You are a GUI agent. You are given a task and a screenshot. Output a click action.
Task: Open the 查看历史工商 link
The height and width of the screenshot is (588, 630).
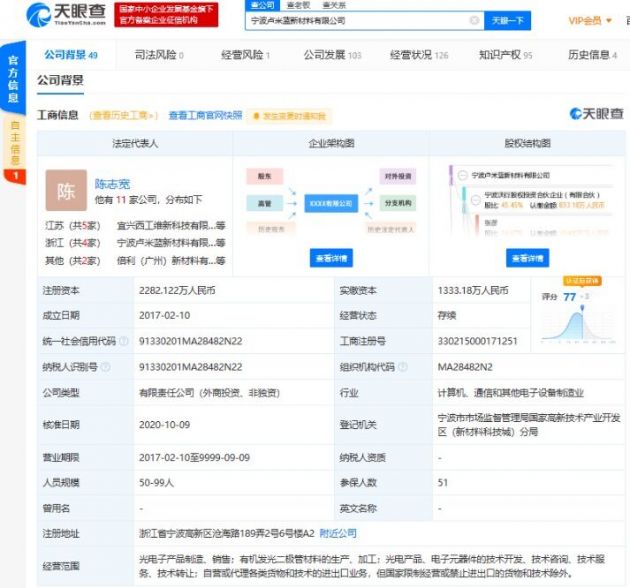(124, 116)
